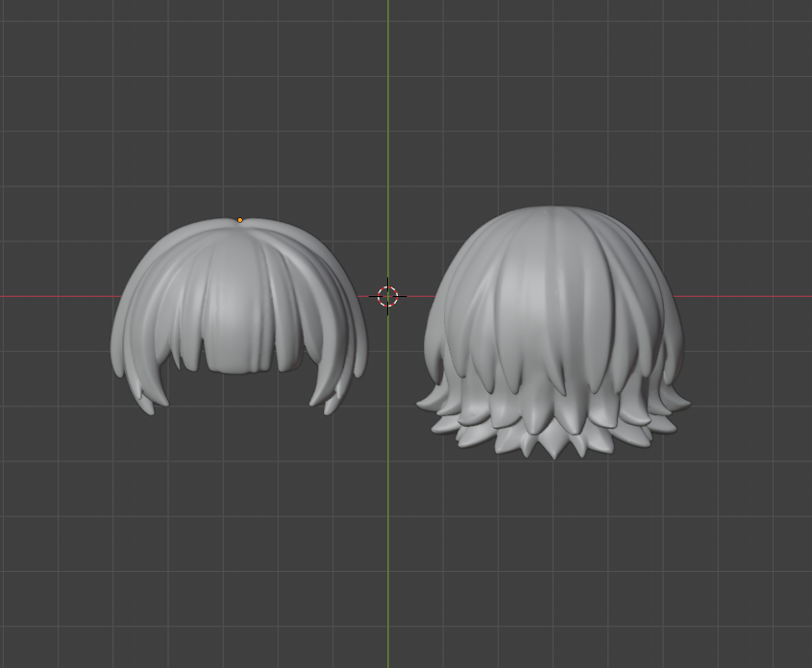Click empty grid space below the right hair
Screen dimensions: 812x668
[x=554, y=557]
